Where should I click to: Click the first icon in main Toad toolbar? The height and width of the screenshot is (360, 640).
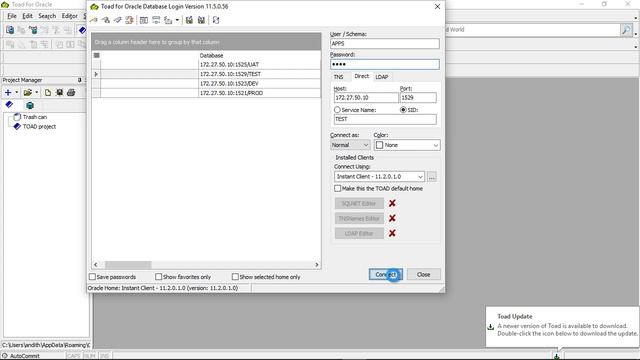(x=10, y=30)
